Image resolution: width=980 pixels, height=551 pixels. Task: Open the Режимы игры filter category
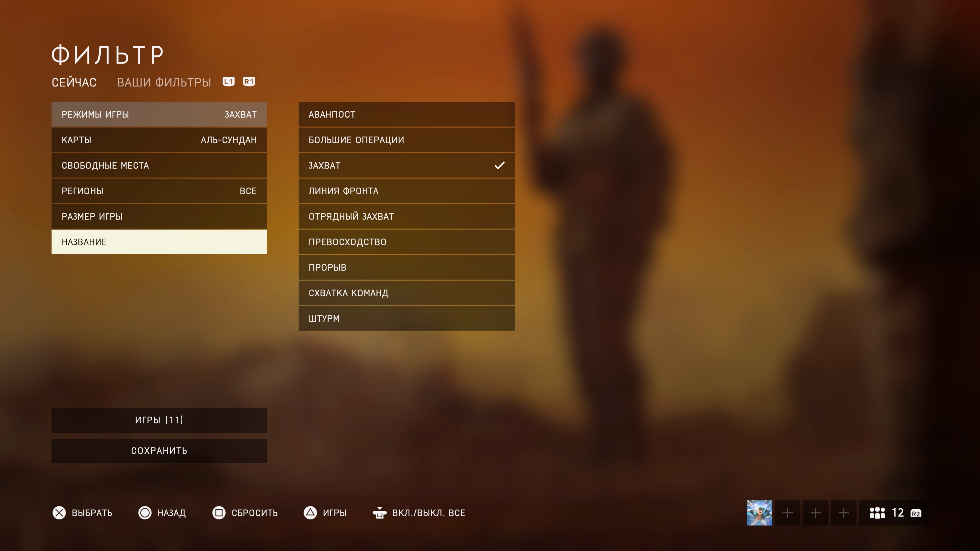[159, 115]
